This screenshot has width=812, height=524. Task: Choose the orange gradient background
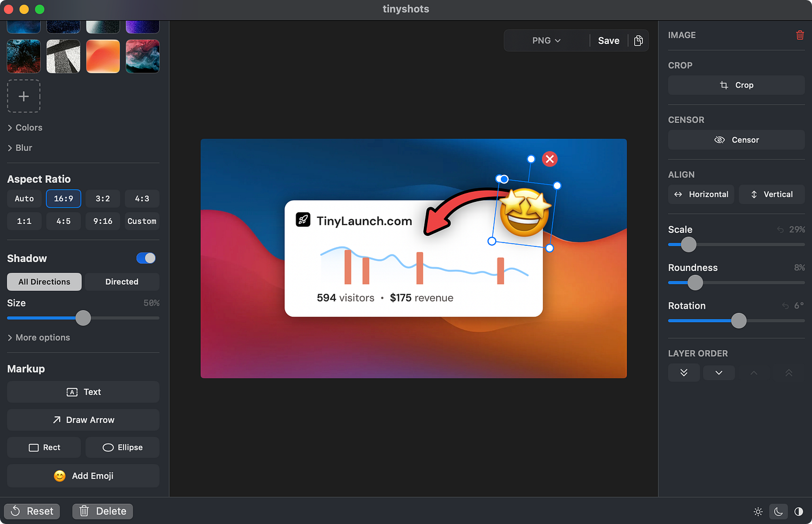[103, 56]
